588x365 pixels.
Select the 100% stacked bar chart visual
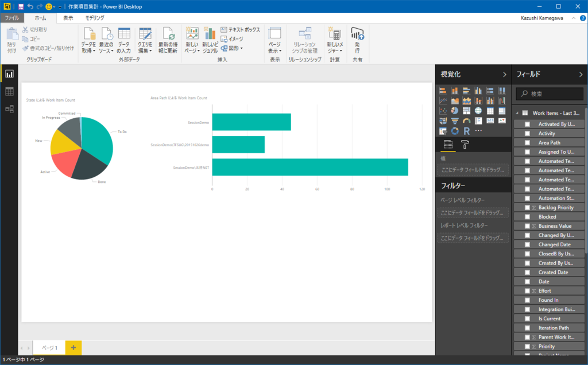pos(490,91)
